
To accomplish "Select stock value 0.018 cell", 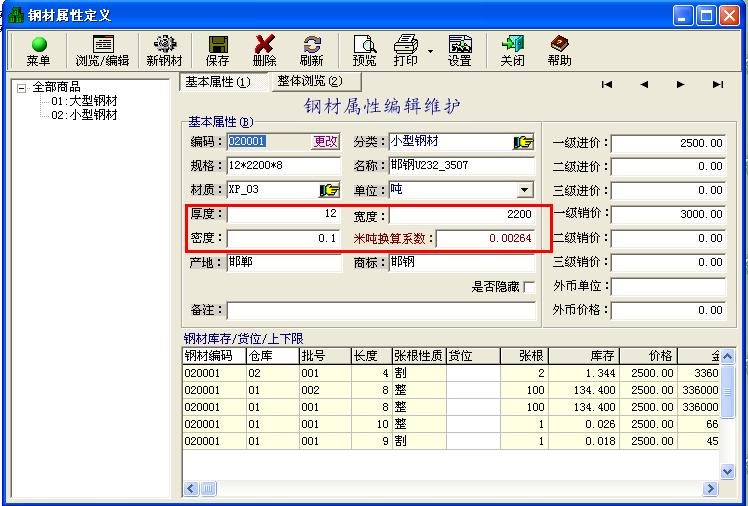I will [x=584, y=441].
